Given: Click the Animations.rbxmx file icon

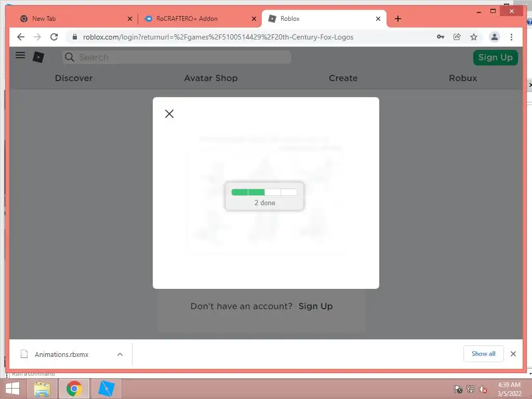Looking at the screenshot, I should pos(24,354).
